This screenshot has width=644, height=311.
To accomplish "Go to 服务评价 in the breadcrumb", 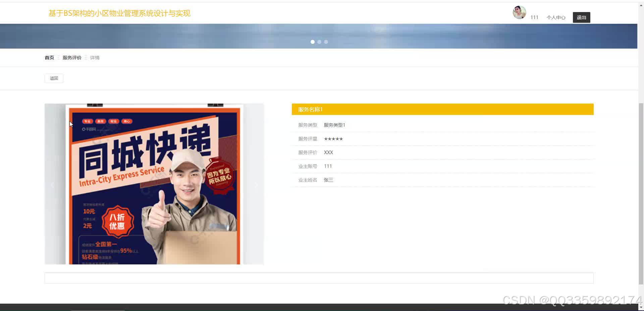I will (x=72, y=58).
